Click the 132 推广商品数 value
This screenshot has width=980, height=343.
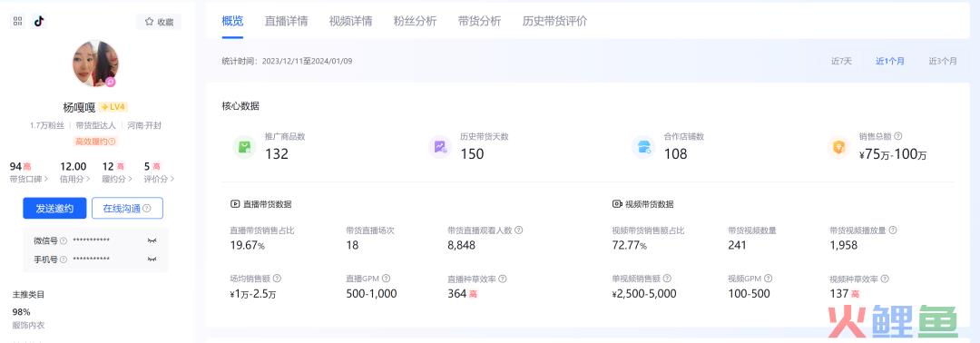(x=277, y=153)
